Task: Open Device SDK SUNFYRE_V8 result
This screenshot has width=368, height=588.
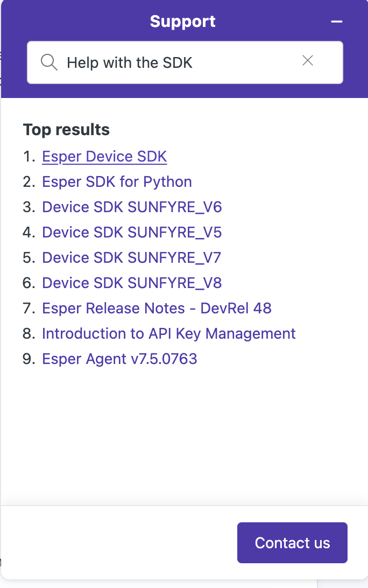Action: tap(132, 283)
